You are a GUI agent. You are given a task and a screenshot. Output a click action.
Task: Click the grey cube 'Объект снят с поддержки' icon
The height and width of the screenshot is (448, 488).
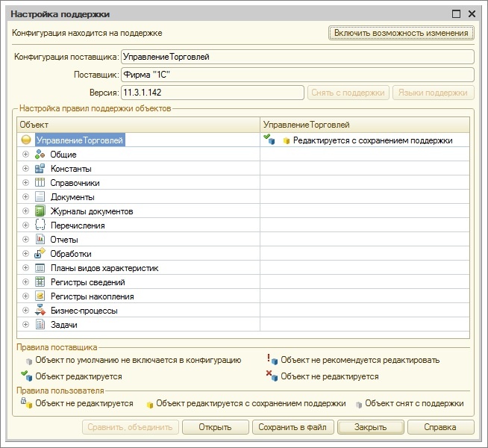[x=359, y=405]
